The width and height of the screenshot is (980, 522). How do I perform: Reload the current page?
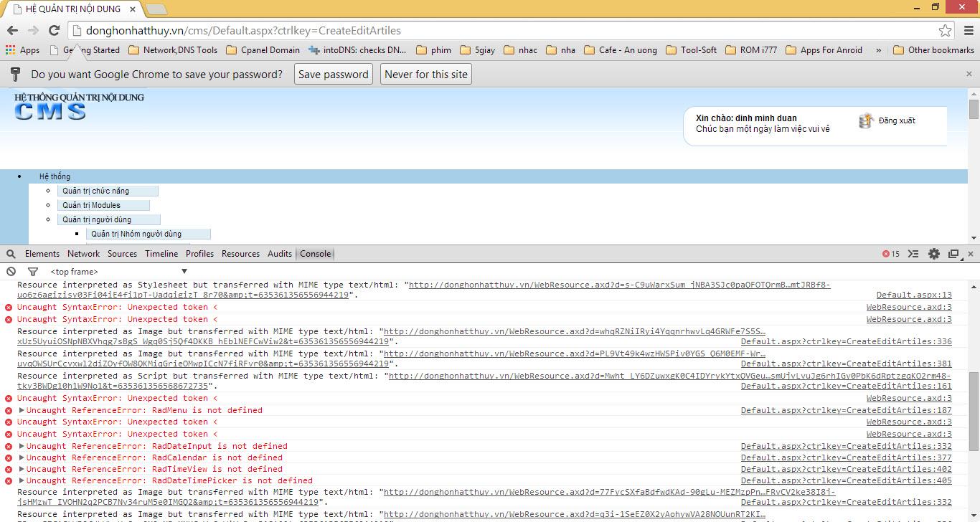[54, 30]
